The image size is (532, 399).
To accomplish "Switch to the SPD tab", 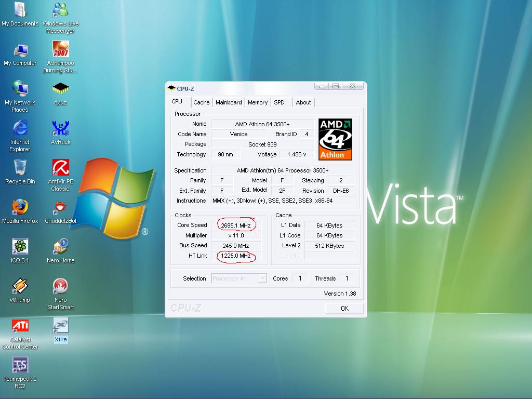I will 279,102.
